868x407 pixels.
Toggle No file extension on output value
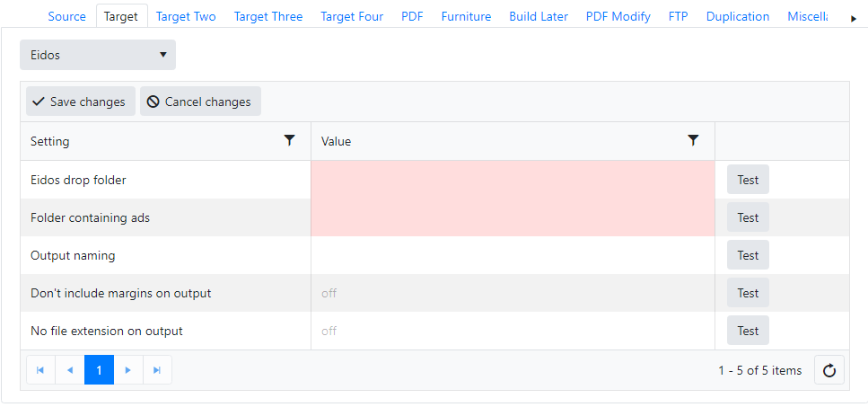[329, 331]
